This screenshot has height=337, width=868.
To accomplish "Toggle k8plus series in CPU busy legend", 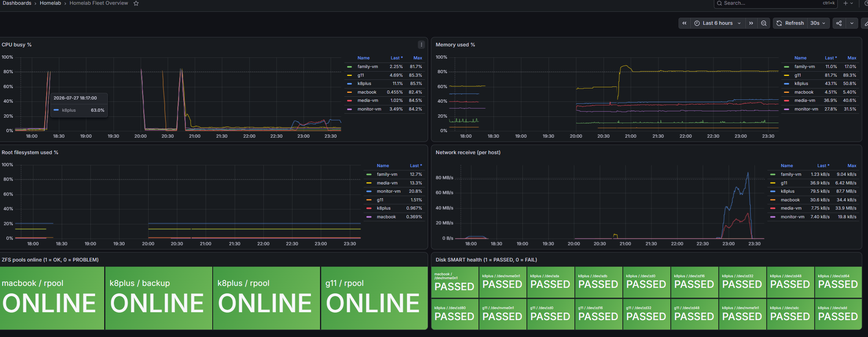I will pyautogui.click(x=364, y=83).
